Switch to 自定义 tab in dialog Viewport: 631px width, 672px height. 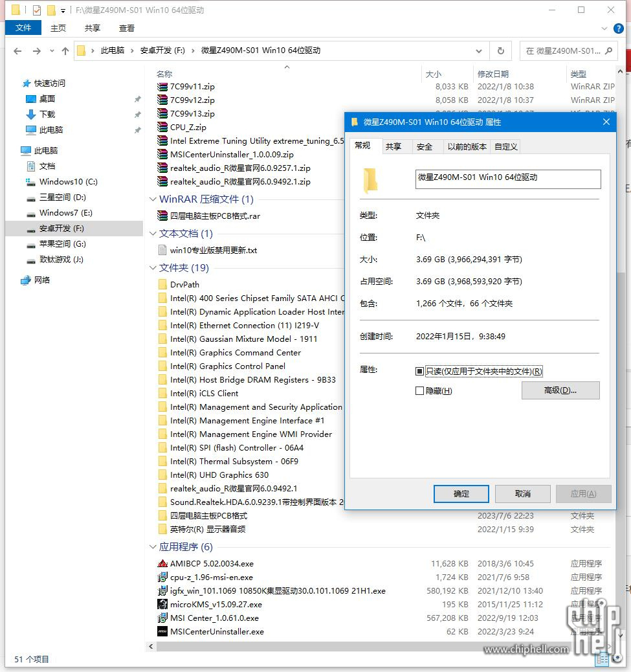[x=506, y=146]
